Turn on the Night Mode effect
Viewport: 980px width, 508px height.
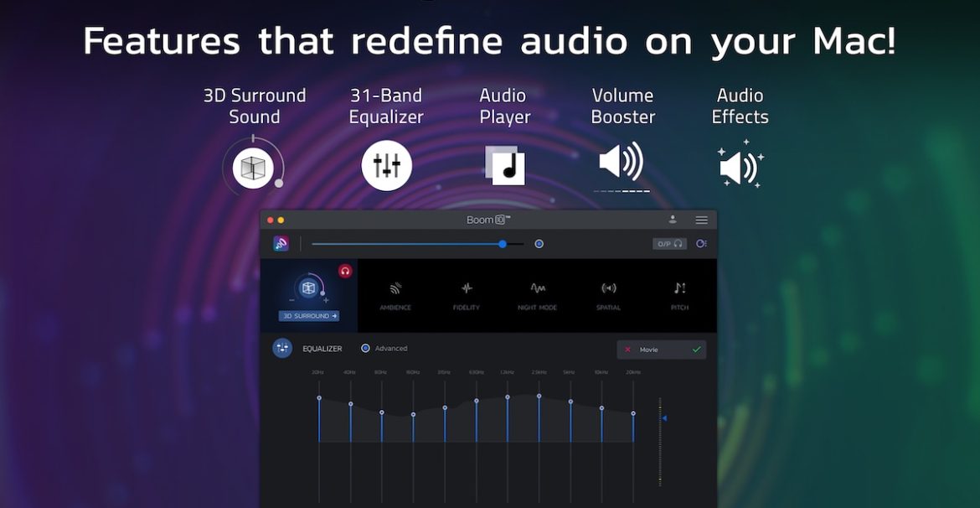click(x=538, y=295)
